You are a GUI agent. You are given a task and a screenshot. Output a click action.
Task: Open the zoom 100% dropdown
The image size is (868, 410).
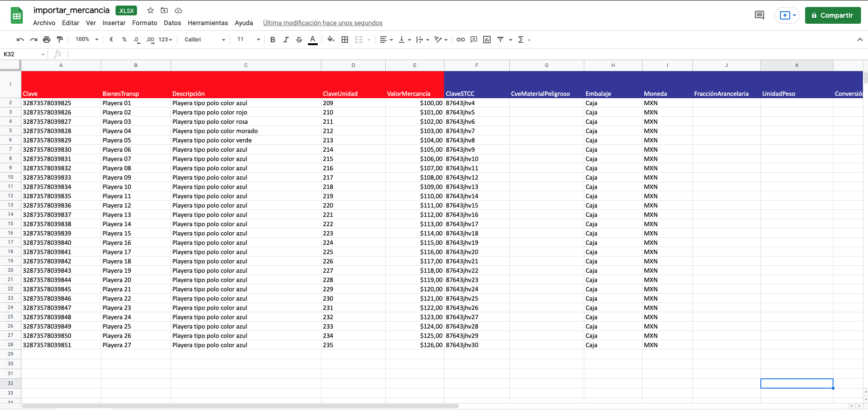point(87,40)
